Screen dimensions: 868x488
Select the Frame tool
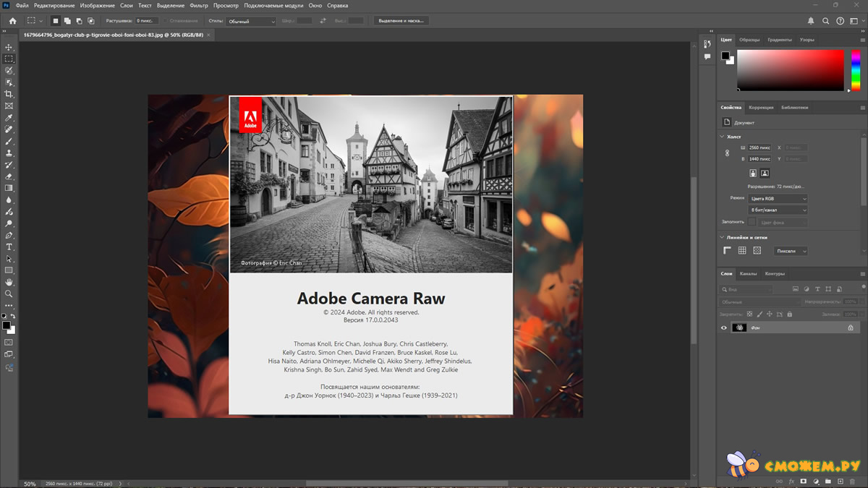[9, 106]
